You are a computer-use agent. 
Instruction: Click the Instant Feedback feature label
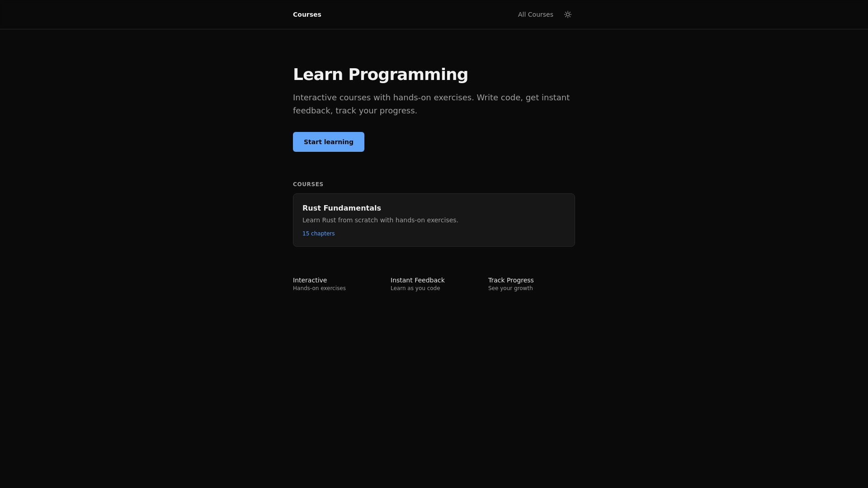pyautogui.click(x=418, y=280)
